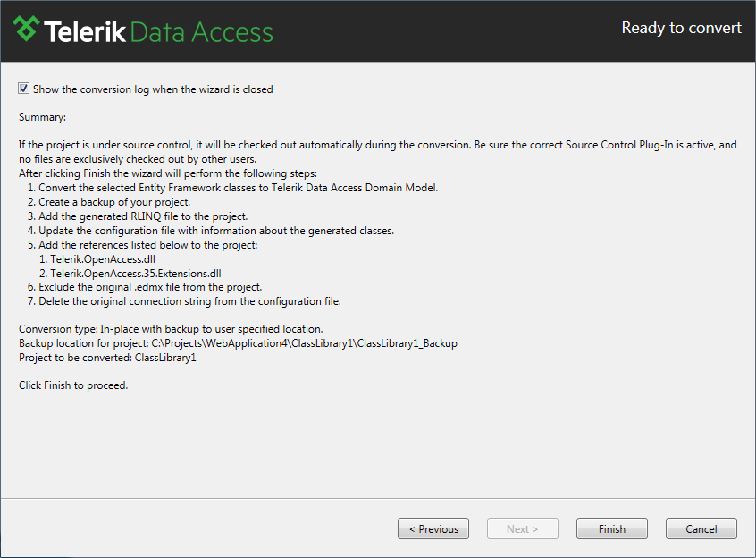Click the Telerik.OpenAccess.35.Extensions.dll reference line

[130, 274]
